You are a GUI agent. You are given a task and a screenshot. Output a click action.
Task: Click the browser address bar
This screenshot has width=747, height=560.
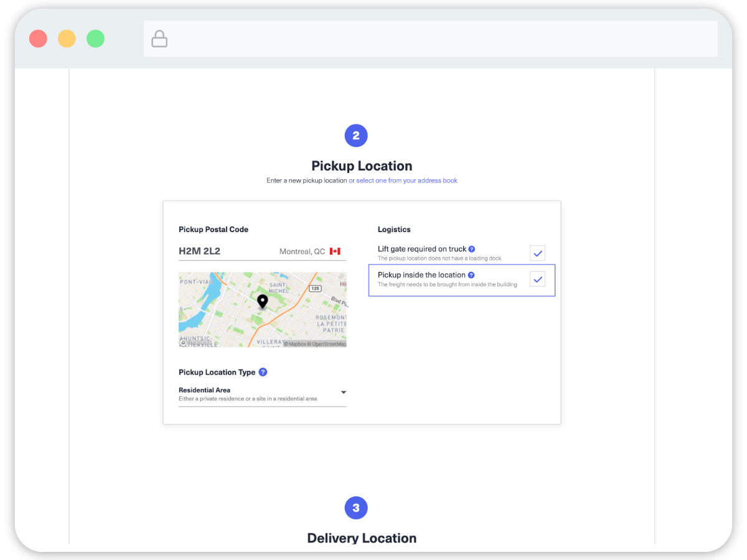[430, 39]
